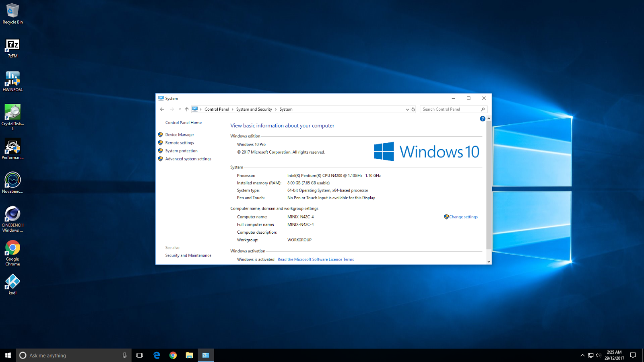The height and width of the screenshot is (362, 644).
Task: Open System protection settings
Action: click(x=181, y=150)
